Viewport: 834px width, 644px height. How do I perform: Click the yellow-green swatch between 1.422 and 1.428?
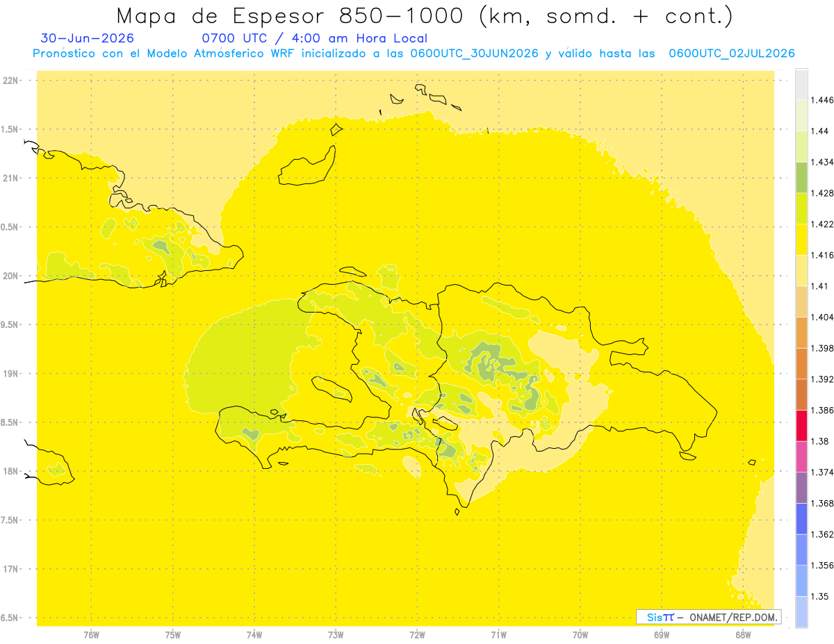801,208
